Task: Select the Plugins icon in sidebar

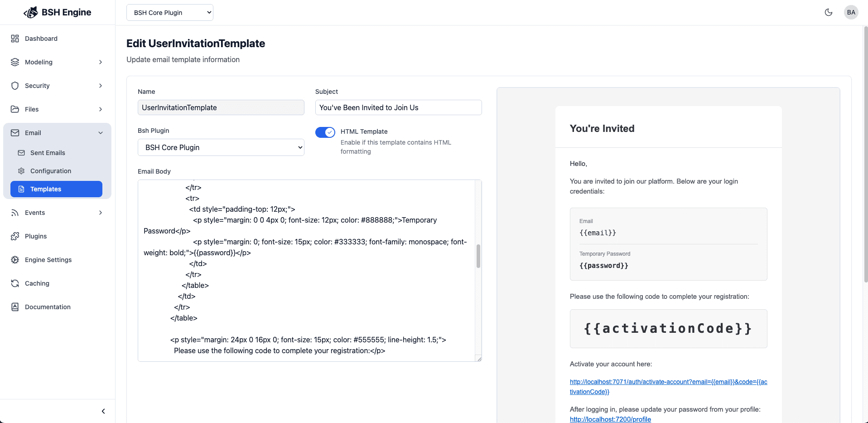Action: (15, 236)
